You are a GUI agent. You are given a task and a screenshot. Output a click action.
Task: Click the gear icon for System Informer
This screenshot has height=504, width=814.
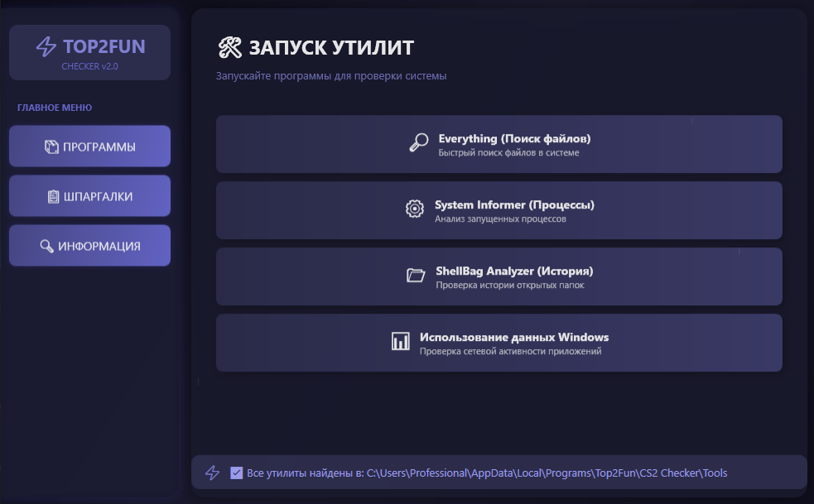pyautogui.click(x=415, y=209)
